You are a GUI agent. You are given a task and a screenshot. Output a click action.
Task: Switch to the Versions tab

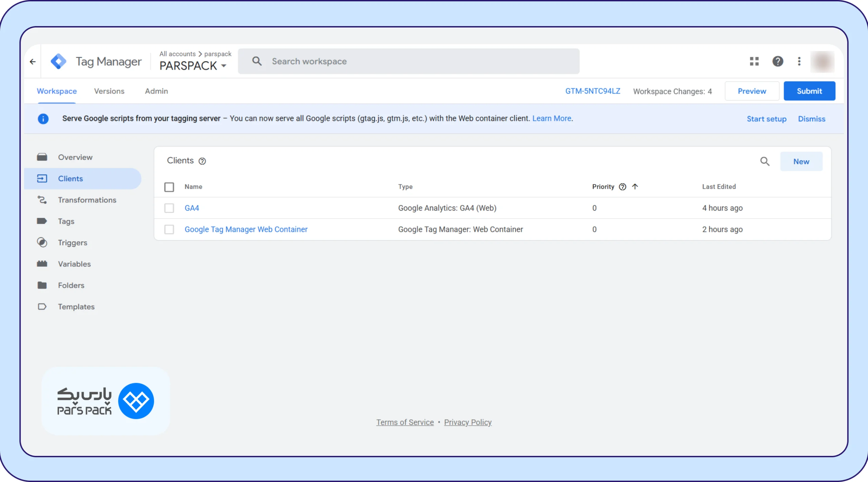coord(109,91)
